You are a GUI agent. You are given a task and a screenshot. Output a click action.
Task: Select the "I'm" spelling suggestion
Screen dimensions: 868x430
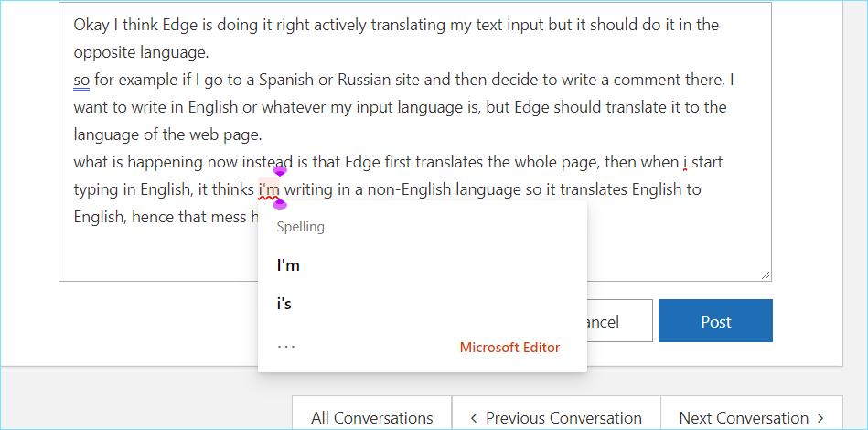(x=289, y=265)
